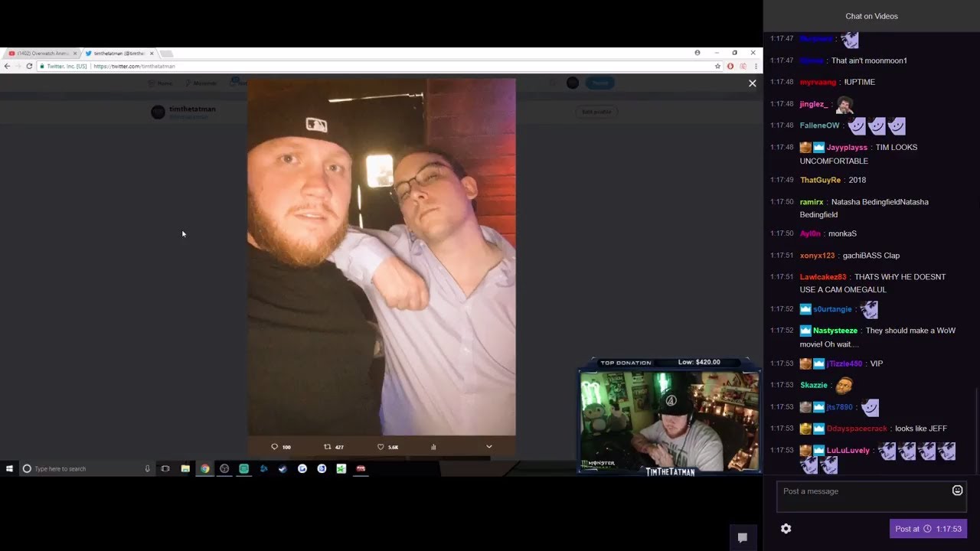Click the enlarged tweet photo
Screen dimensions: 980x551
pyautogui.click(x=381, y=256)
